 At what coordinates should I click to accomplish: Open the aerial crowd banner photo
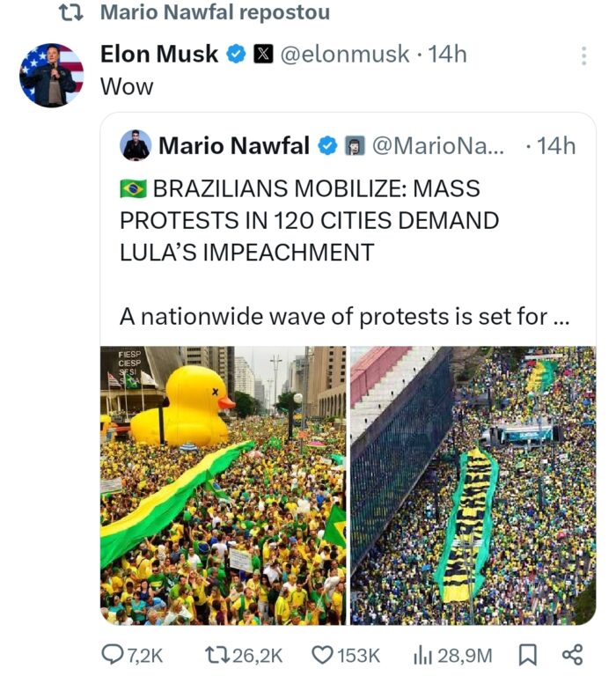pyautogui.click(x=473, y=485)
